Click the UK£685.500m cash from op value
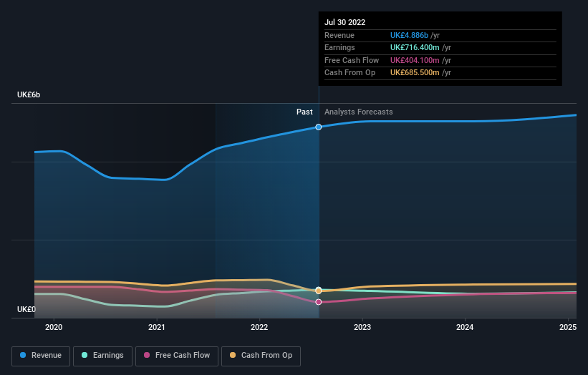The height and width of the screenshot is (375, 588). tap(415, 73)
